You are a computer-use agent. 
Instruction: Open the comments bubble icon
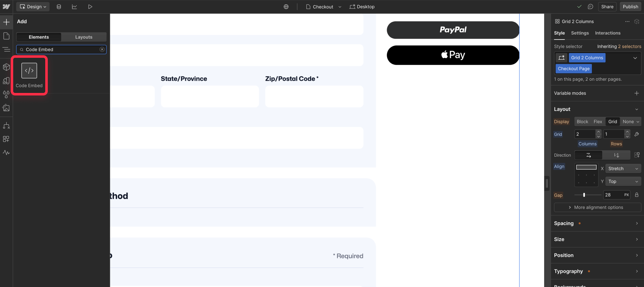[591, 7]
